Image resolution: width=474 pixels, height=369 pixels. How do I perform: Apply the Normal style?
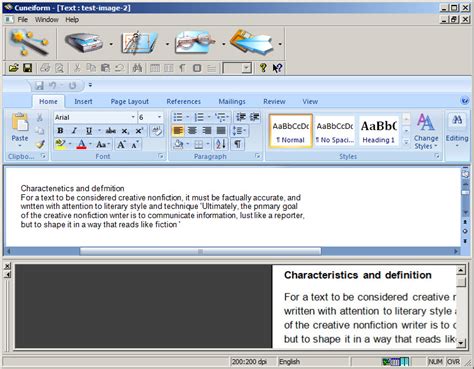(290, 131)
